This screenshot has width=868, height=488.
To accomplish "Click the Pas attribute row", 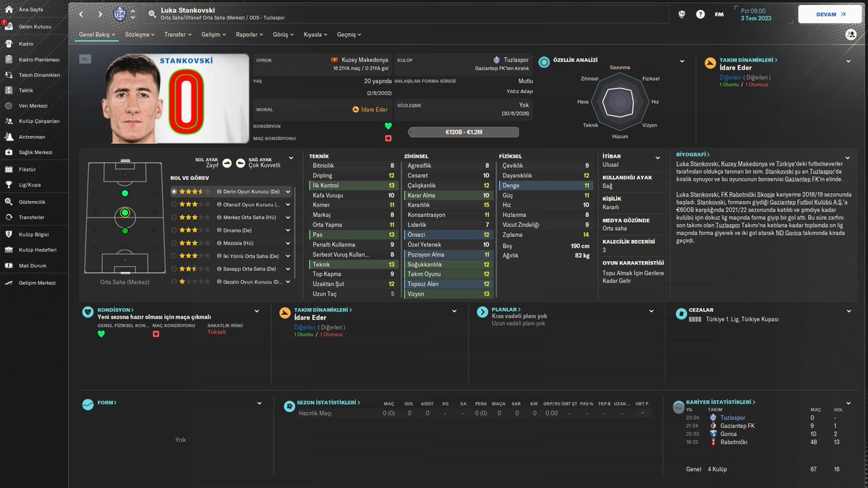I will click(x=353, y=235).
